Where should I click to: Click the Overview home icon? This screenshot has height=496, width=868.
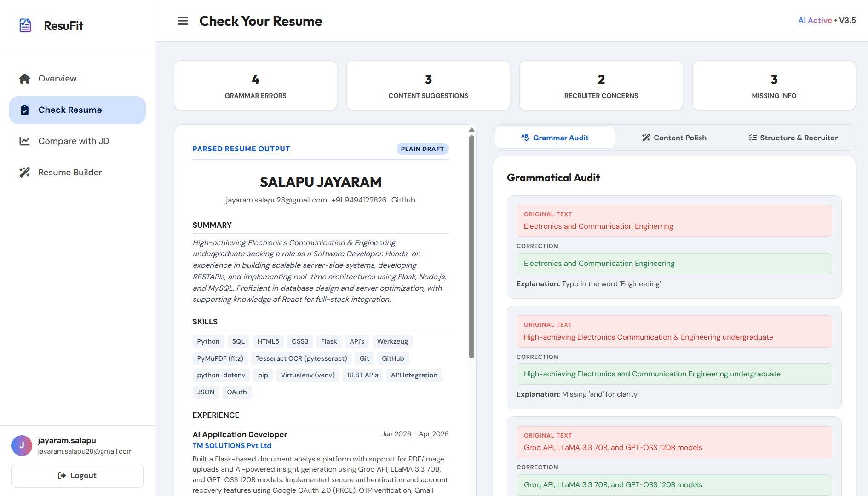click(x=25, y=79)
